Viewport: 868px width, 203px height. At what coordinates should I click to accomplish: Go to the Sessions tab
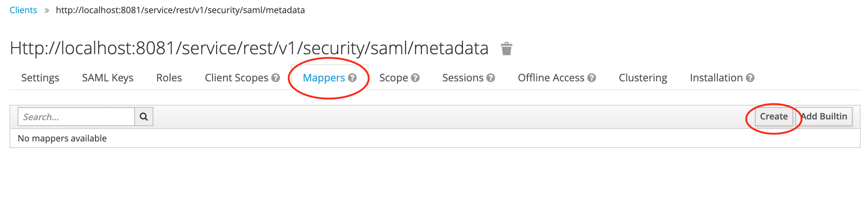tap(463, 78)
